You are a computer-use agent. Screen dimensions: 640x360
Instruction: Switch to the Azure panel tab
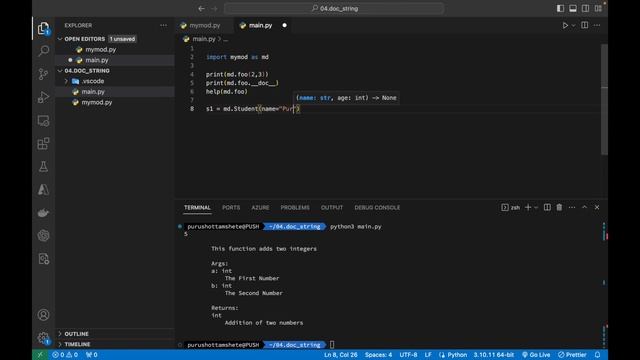click(x=260, y=207)
